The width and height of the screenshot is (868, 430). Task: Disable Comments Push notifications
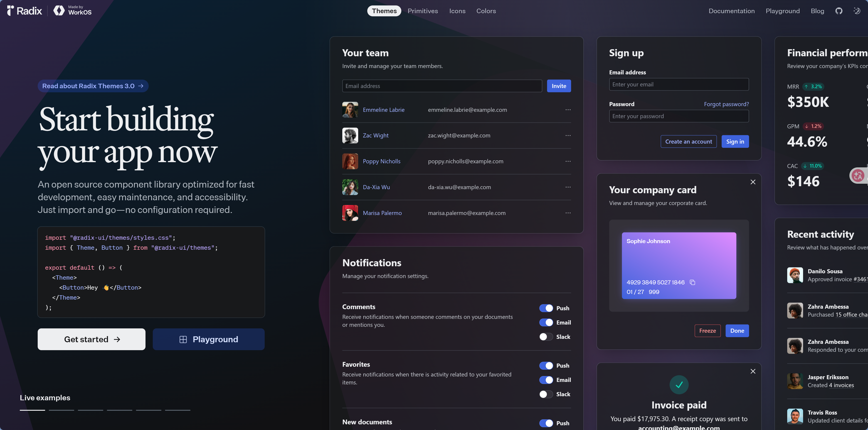tap(546, 308)
